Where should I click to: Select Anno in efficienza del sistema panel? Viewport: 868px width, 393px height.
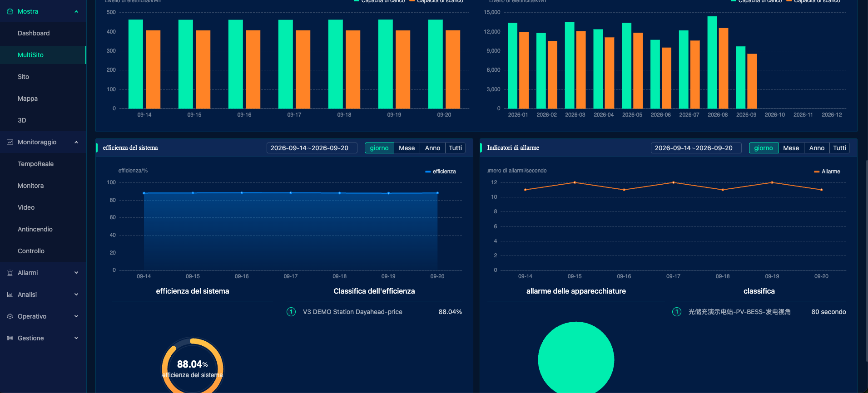coord(432,148)
